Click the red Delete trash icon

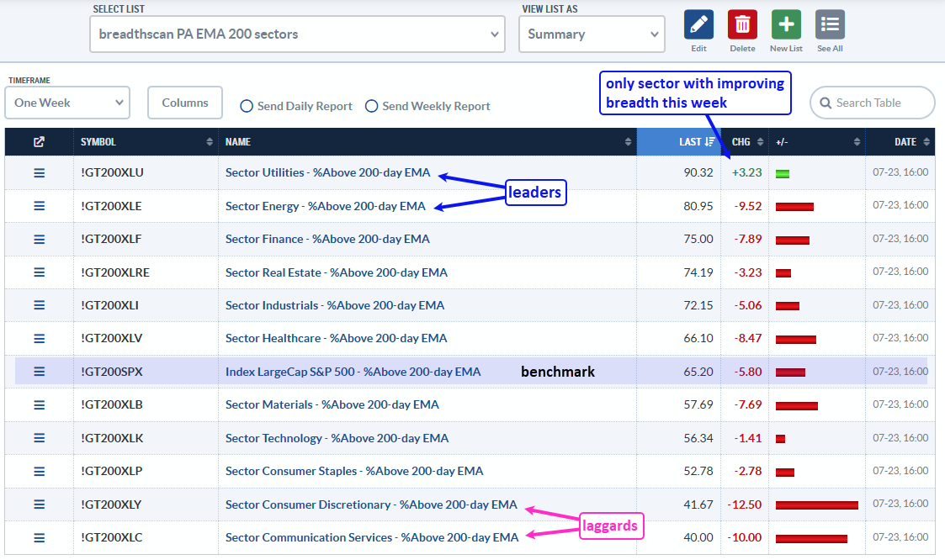pyautogui.click(x=742, y=24)
